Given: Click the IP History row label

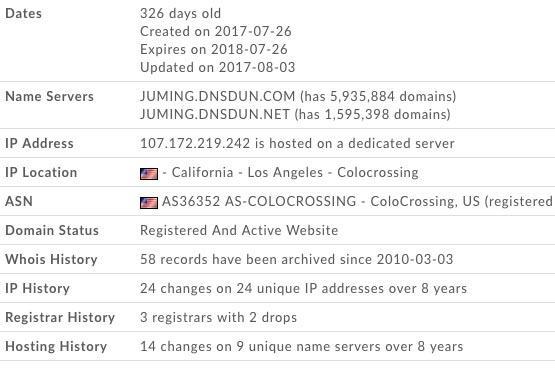Looking at the screenshot, I should [38, 288].
